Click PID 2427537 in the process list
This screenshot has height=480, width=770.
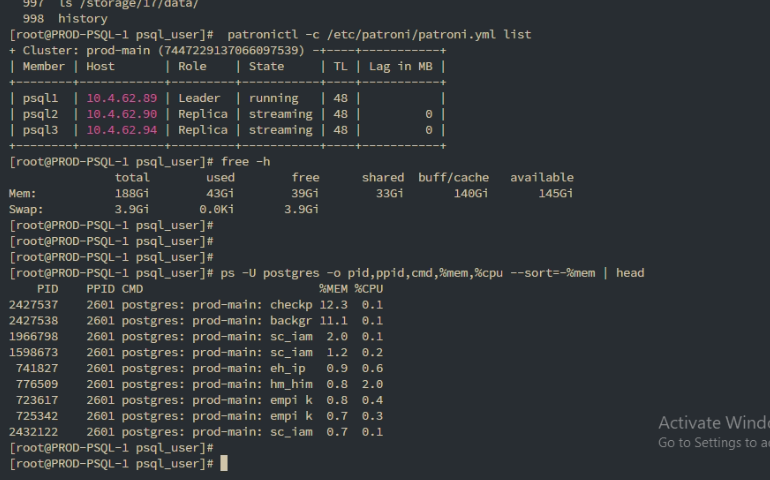click(33, 304)
